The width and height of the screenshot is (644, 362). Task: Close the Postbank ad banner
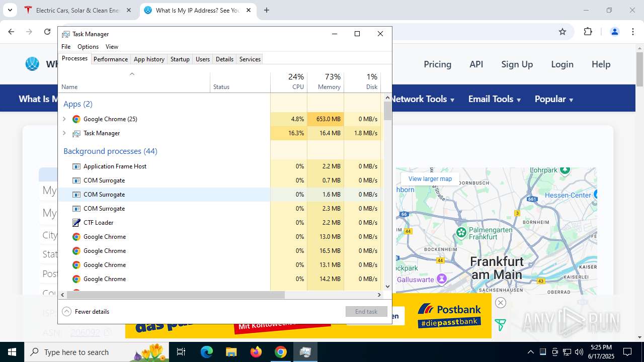[500, 302]
